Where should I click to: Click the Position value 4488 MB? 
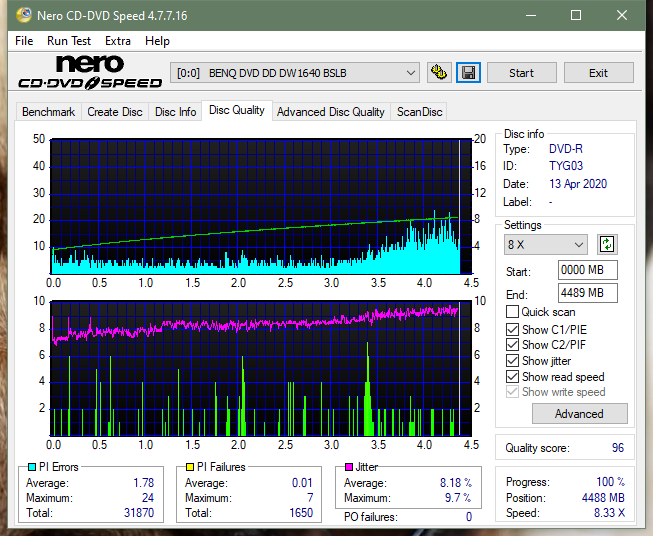tap(603, 497)
